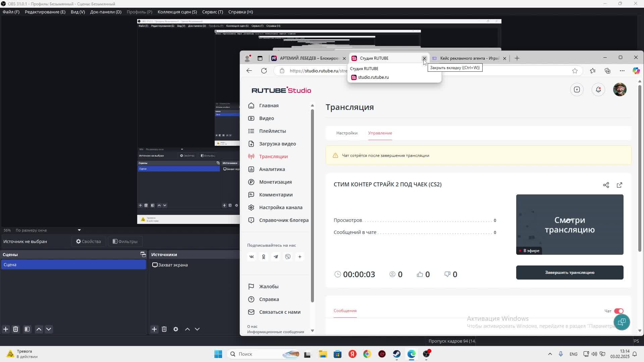Move source down arrow in Sources panel
Screen dimensions: 644x362
pos(197,329)
